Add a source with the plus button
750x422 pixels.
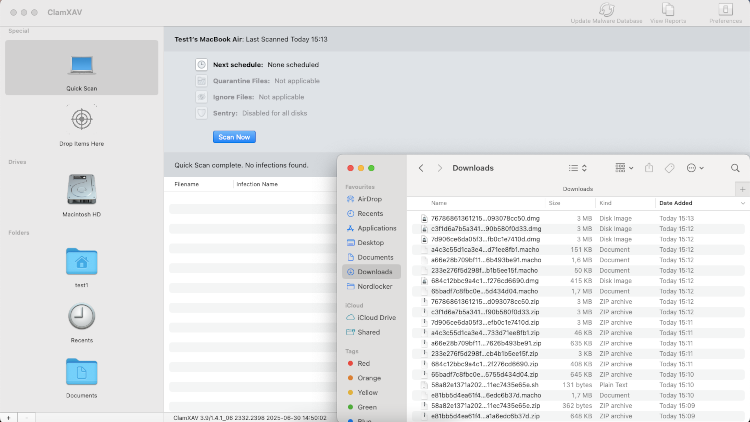point(8,418)
